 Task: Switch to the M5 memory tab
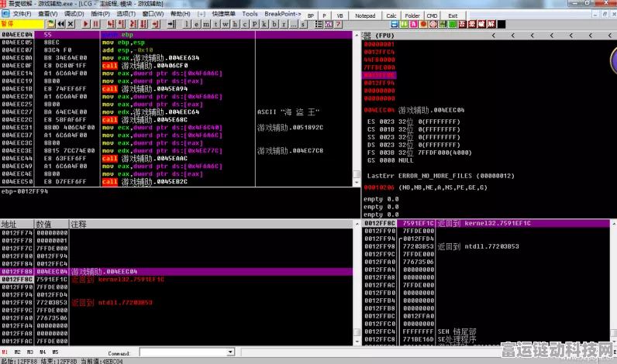click(55, 352)
